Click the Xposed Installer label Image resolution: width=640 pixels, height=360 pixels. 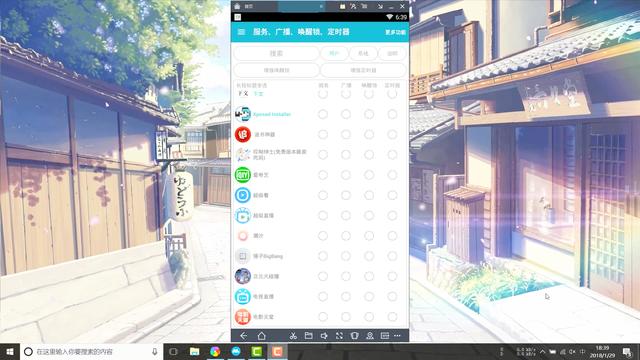click(272, 114)
